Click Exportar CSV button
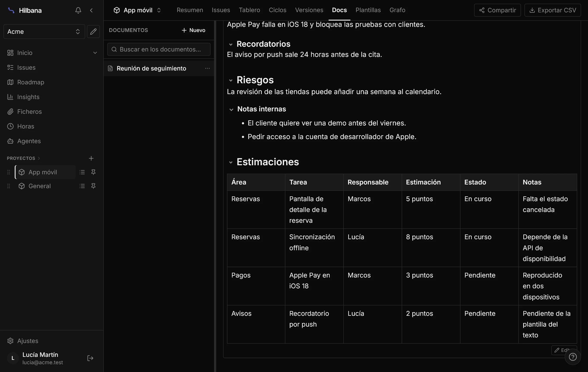Image resolution: width=588 pixels, height=372 pixels. coord(553,10)
